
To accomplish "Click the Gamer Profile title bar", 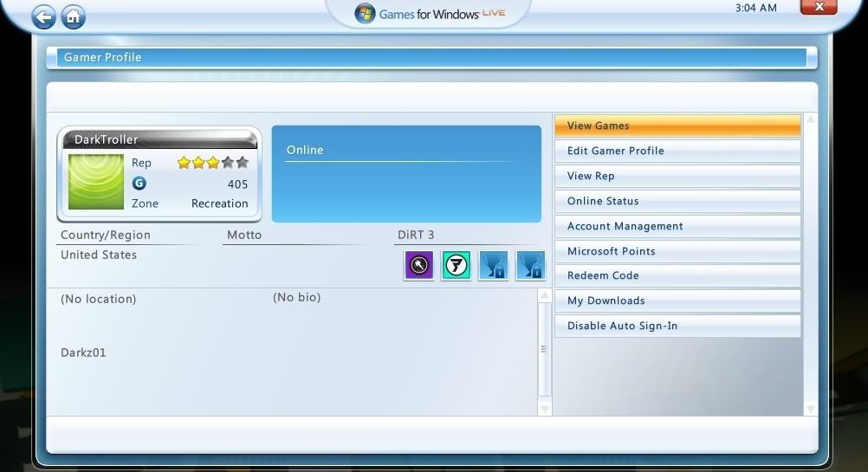I will [431, 57].
